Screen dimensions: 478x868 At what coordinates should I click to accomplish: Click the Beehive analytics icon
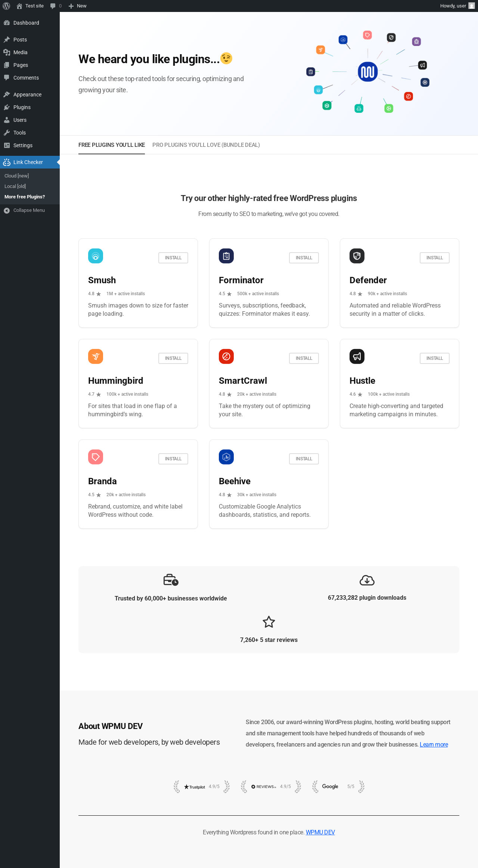(x=226, y=457)
